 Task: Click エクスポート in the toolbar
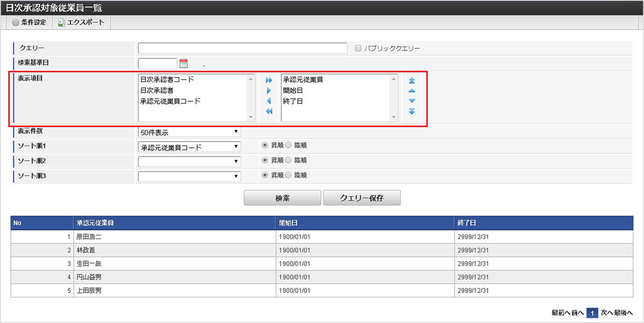pyautogui.click(x=81, y=23)
